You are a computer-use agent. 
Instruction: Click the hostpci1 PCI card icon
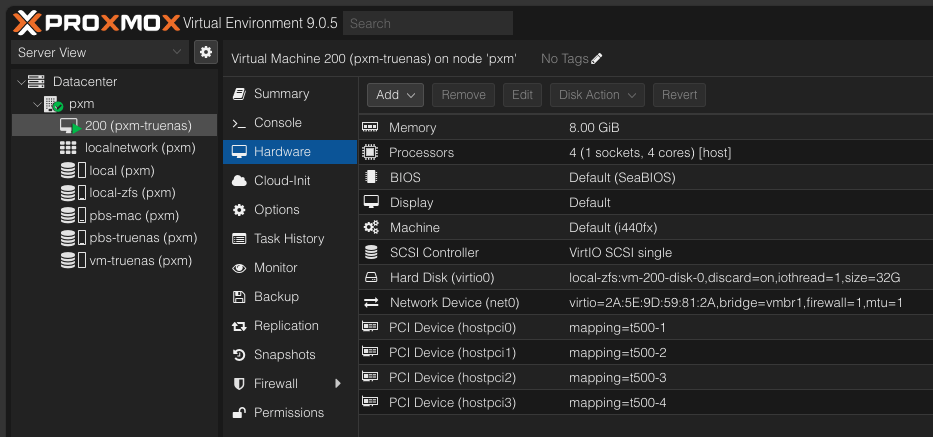[x=370, y=352]
